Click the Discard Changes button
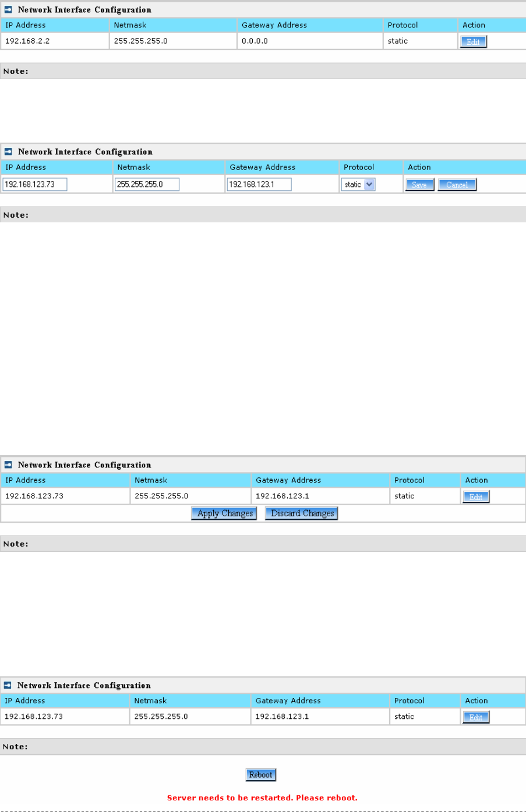Image resolution: width=526 pixels, height=812 pixels. point(302,513)
